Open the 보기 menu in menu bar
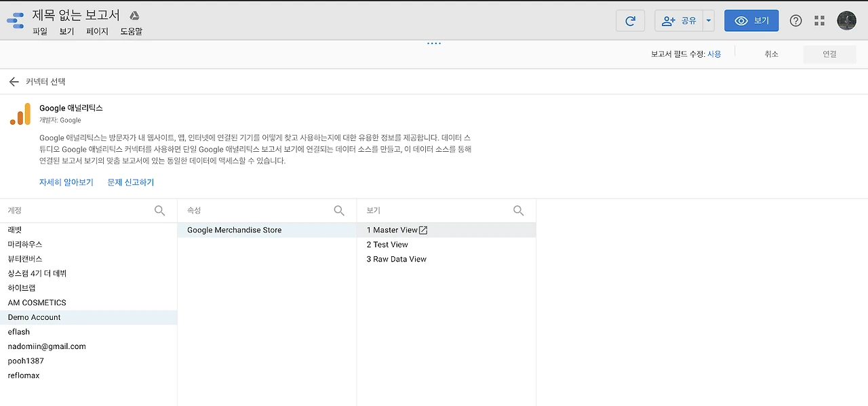868x406 pixels. (66, 31)
